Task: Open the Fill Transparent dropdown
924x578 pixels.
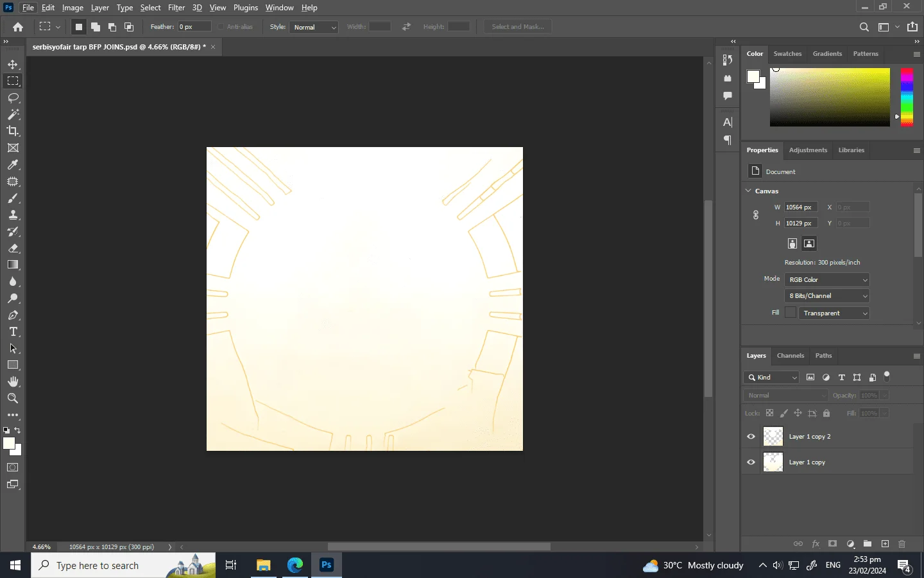Action: 834,313
